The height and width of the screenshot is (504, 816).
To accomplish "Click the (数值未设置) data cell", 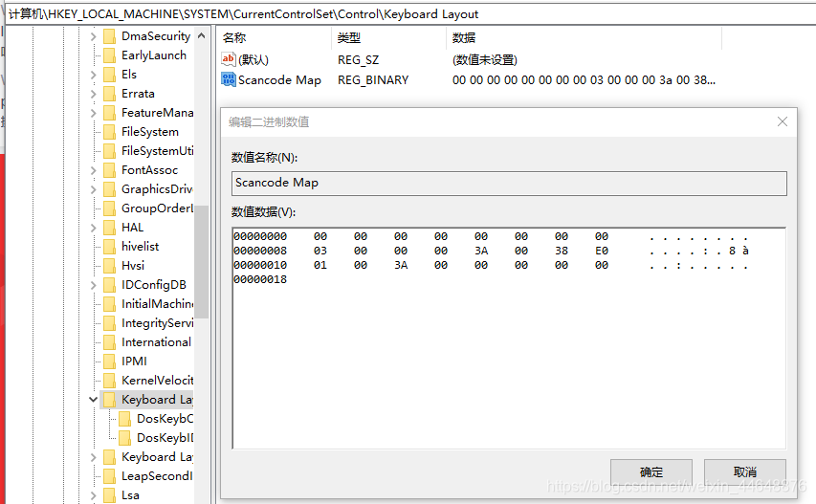I will pyautogui.click(x=484, y=60).
